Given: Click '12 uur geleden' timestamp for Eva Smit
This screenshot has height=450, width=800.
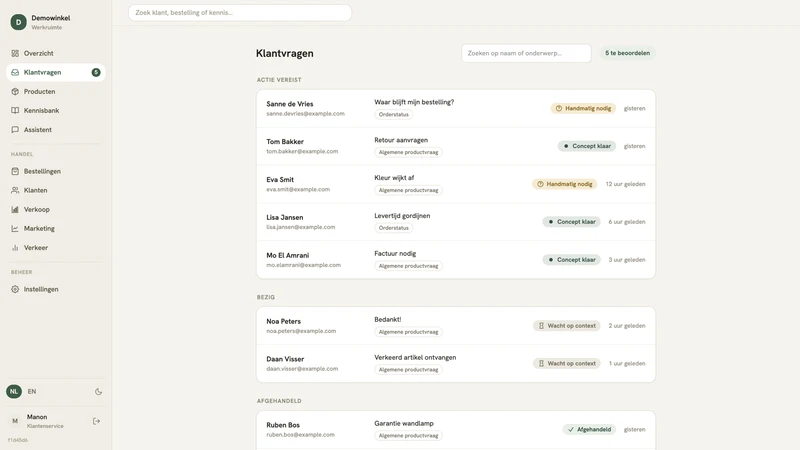Looking at the screenshot, I should click(x=626, y=184).
